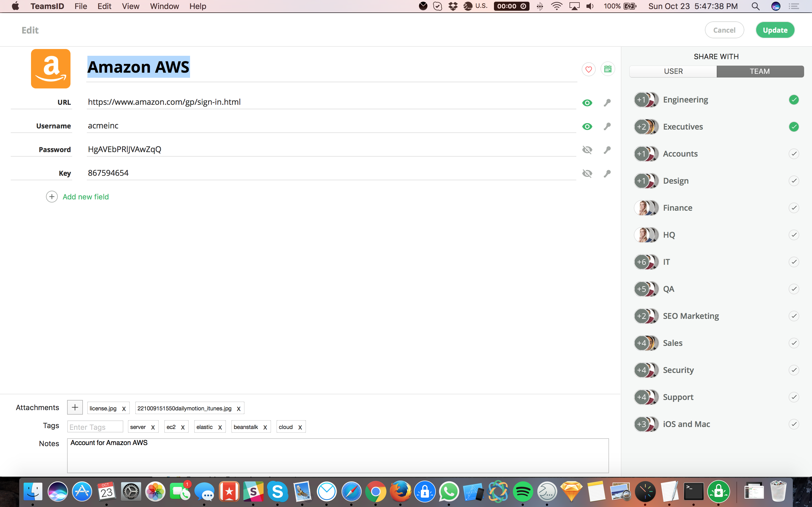Open Spotlight search in the menu bar
This screenshot has height=507, width=812.
(x=756, y=6)
